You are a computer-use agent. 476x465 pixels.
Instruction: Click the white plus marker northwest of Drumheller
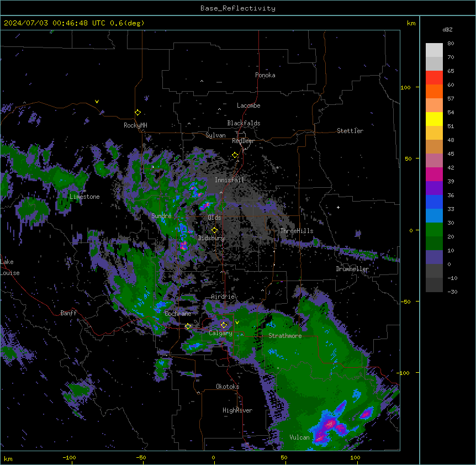338,207
